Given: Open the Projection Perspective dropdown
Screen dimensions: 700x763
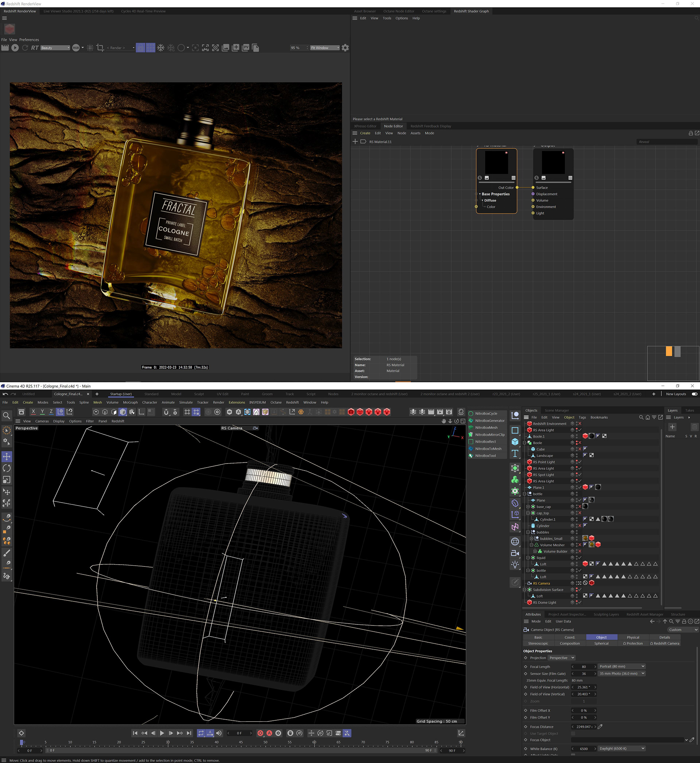Looking at the screenshot, I should point(561,658).
